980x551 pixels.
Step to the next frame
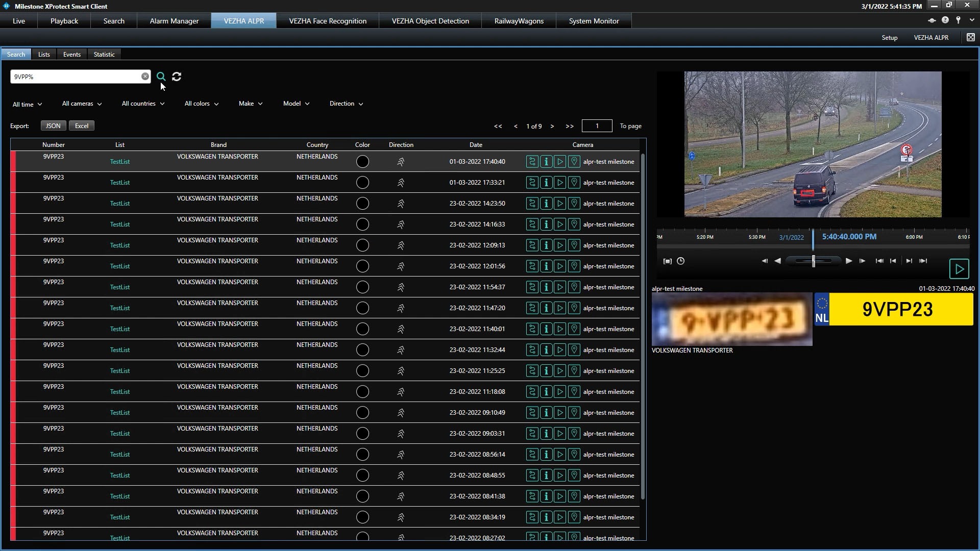(x=862, y=261)
